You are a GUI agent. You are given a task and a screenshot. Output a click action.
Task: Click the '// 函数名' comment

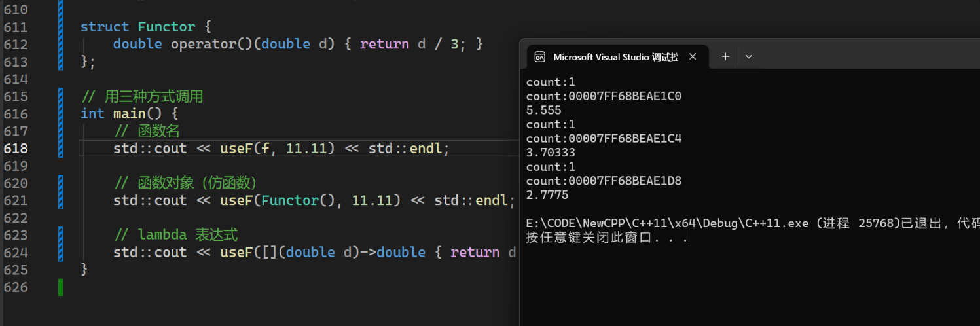coord(147,131)
